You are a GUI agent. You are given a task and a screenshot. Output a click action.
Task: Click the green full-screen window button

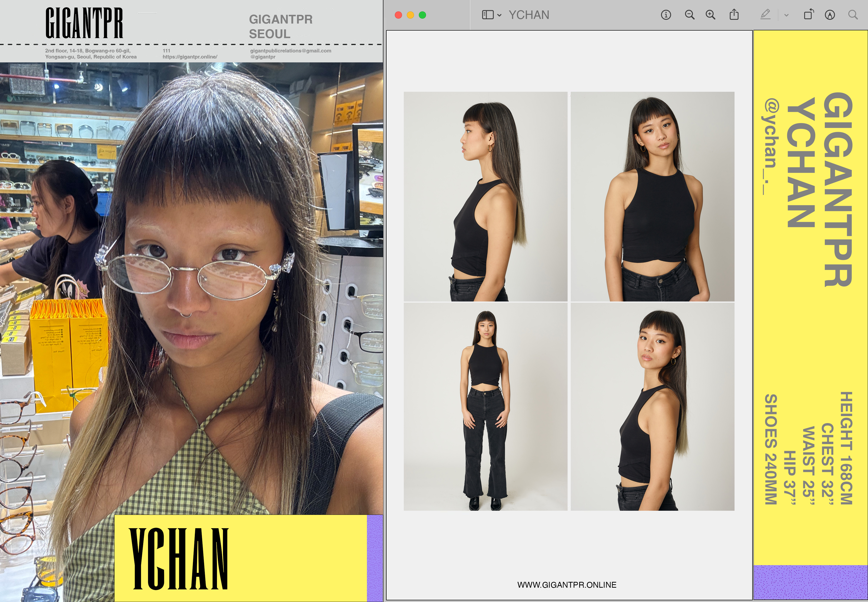click(422, 15)
